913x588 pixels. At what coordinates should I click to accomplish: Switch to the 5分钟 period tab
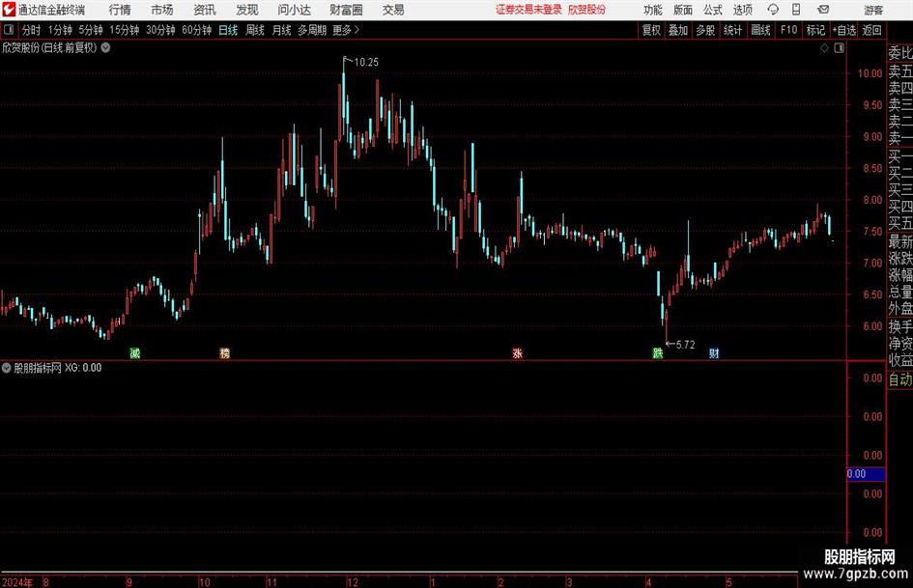(x=90, y=30)
